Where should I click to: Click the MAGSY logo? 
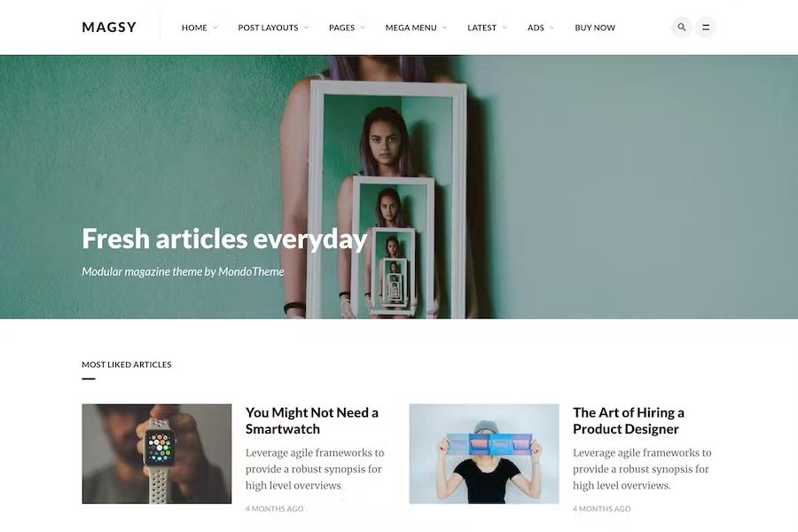coord(109,27)
